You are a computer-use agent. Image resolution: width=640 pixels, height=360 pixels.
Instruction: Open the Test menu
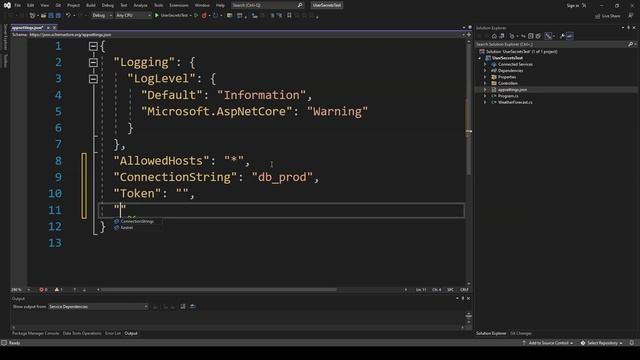coord(124,5)
